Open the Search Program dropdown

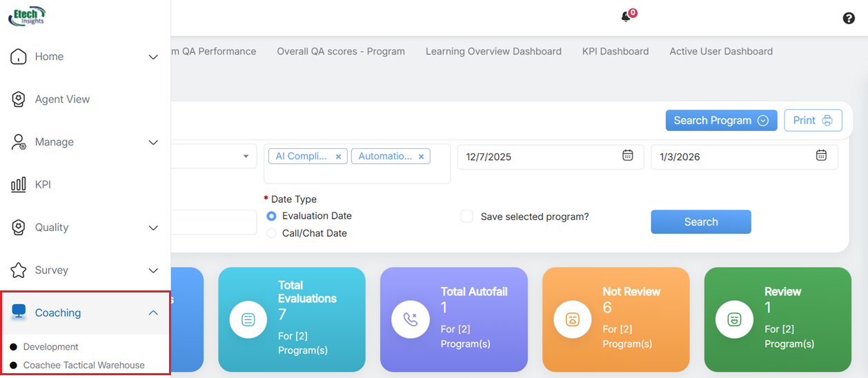pos(720,120)
